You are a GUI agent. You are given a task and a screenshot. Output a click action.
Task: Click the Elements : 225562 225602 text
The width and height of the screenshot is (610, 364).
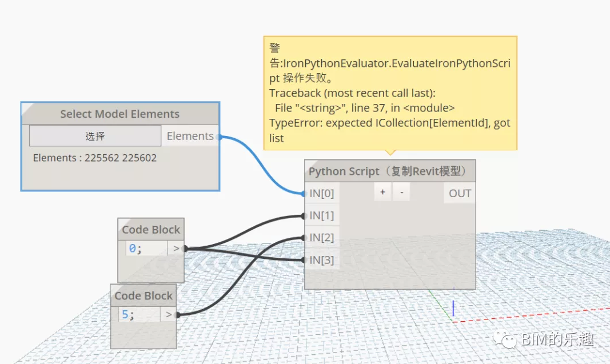point(95,158)
